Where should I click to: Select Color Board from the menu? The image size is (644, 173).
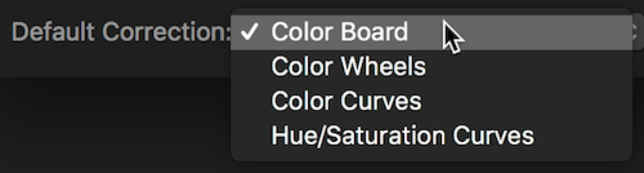pos(339,32)
